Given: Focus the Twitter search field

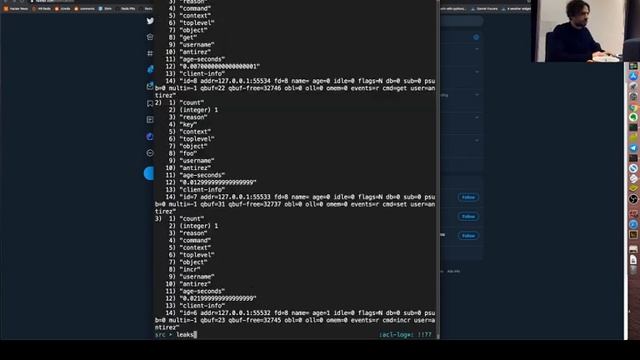Looking at the screenshot, I should pyautogui.click(x=462, y=21).
